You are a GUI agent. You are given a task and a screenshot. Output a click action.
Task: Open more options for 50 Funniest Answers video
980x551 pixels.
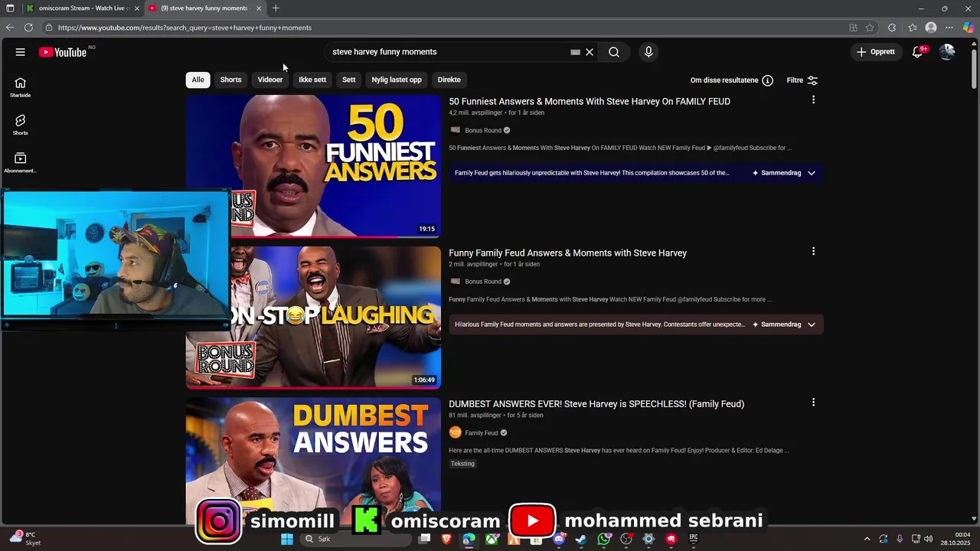pos(813,100)
